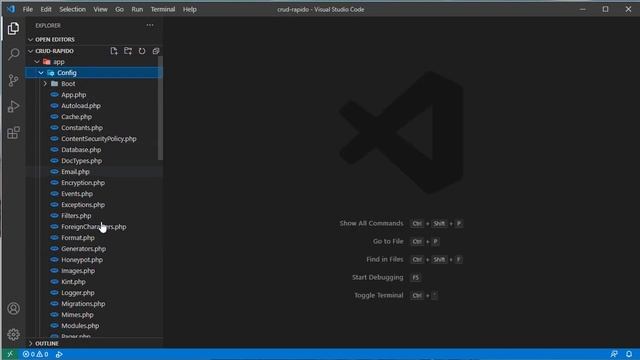Maximize the Visual Studio Code window

point(605,9)
